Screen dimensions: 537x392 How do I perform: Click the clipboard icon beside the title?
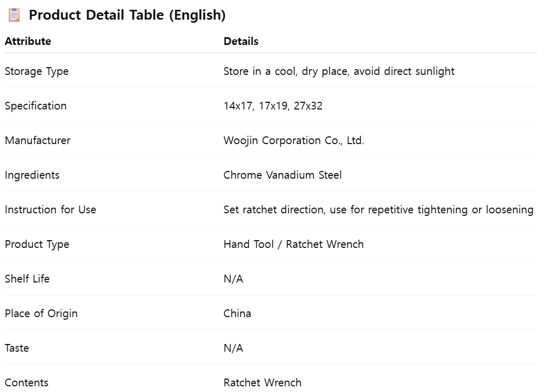14,15
